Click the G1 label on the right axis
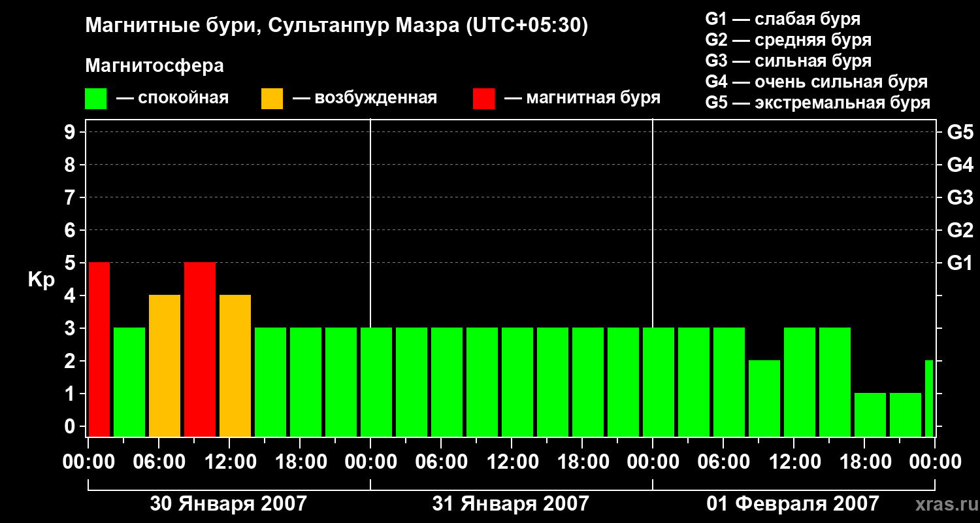Image resolution: width=980 pixels, height=523 pixels. tap(960, 263)
